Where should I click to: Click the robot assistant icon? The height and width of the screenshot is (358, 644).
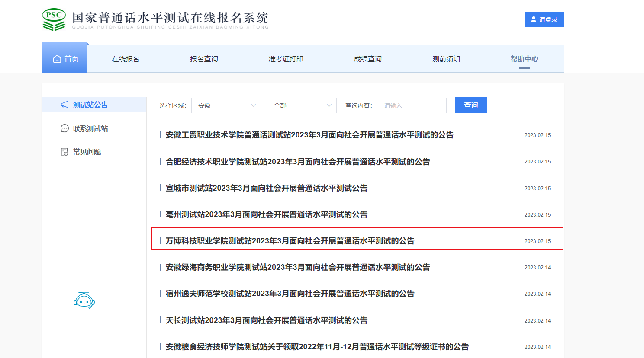[x=84, y=300]
